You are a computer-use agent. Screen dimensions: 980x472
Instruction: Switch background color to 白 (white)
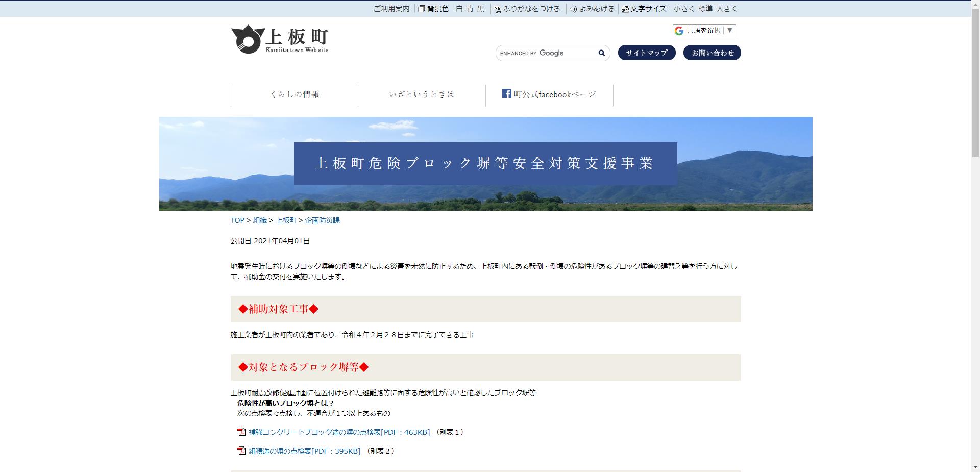458,9
